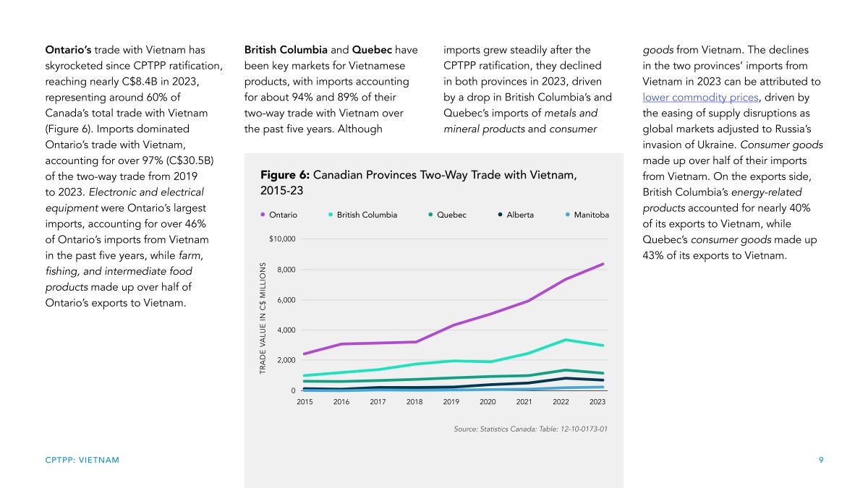The image size is (868, 488).
Task: Click the British Columbia line peak at 2022
Action: pyautogui.click(x=566, y=340)
